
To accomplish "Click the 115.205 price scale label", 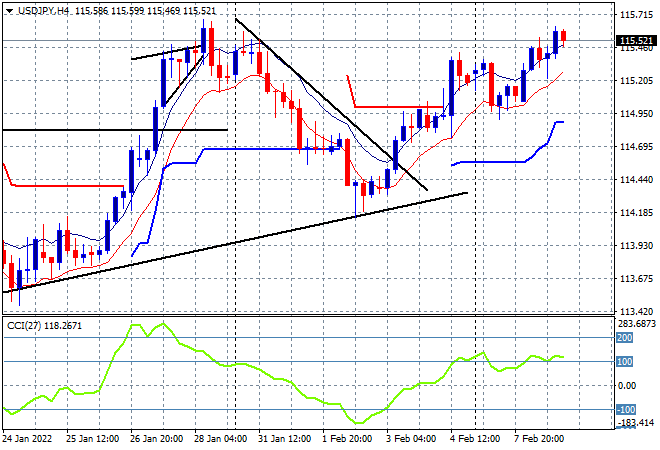I will [636, 81].
